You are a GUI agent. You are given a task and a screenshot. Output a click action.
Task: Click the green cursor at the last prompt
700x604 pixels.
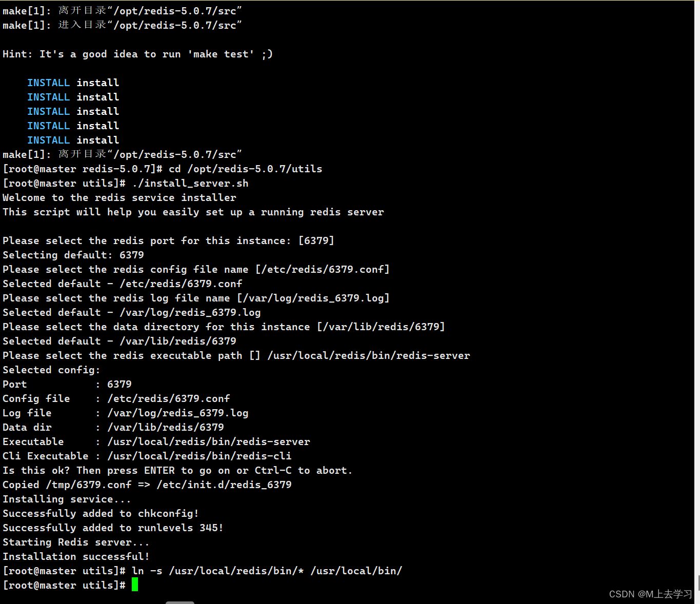click(135, 585)
